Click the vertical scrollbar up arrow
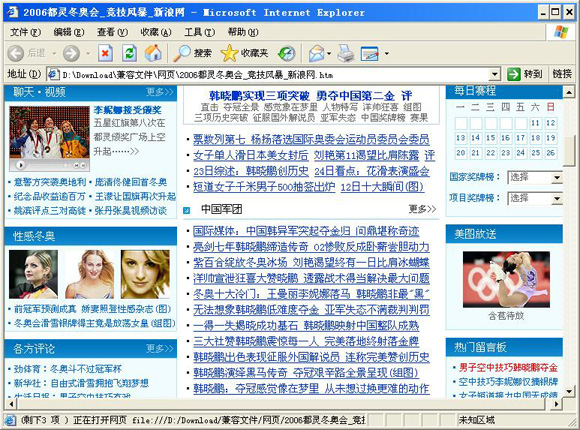Screen dimensions: 580x430 tap(569, 91)
